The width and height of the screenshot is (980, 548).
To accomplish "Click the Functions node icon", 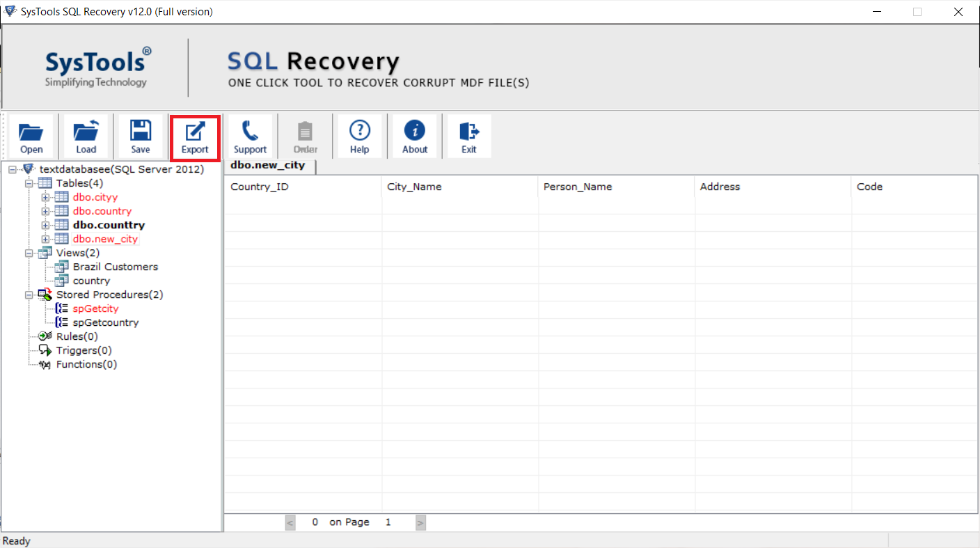I will tap(45, 364).
